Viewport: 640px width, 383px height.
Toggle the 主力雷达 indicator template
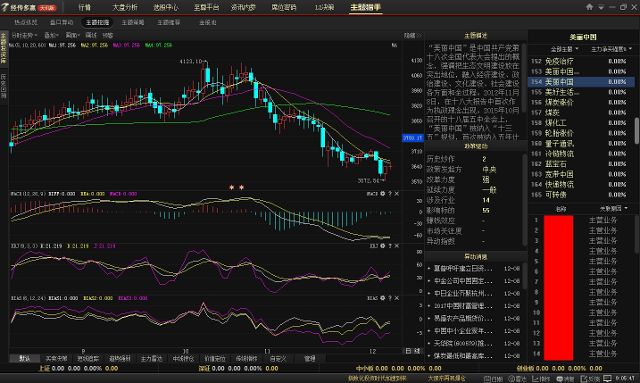[x=151, y=359]
